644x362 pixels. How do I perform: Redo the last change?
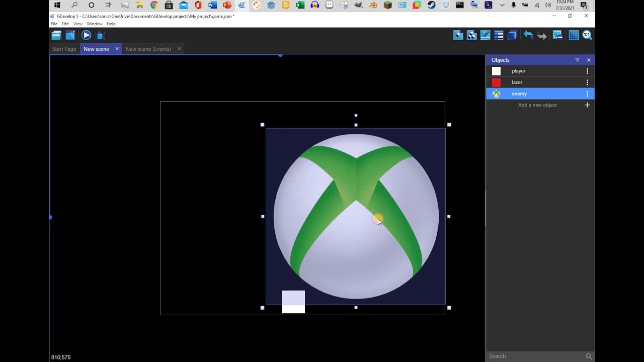point(542,35)
